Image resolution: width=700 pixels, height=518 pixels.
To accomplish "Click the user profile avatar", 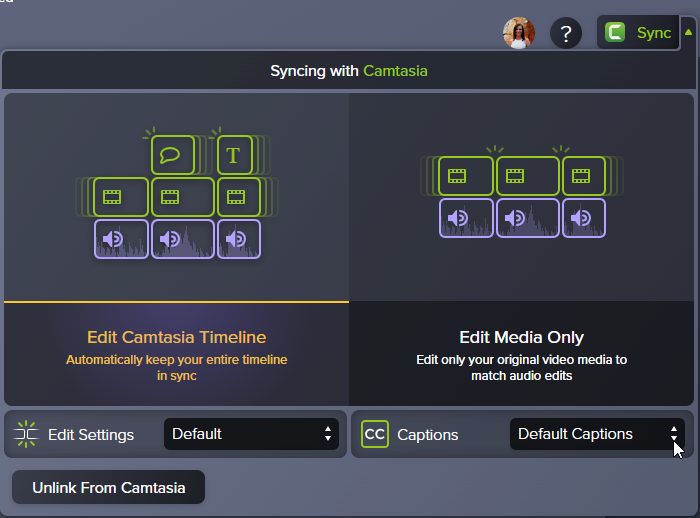I will click(518, 33).
